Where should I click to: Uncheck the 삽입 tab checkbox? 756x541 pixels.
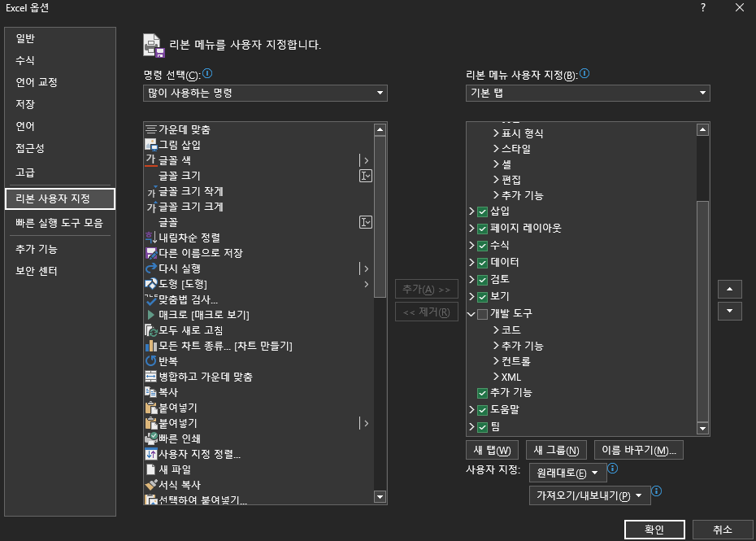coord(482,212)
